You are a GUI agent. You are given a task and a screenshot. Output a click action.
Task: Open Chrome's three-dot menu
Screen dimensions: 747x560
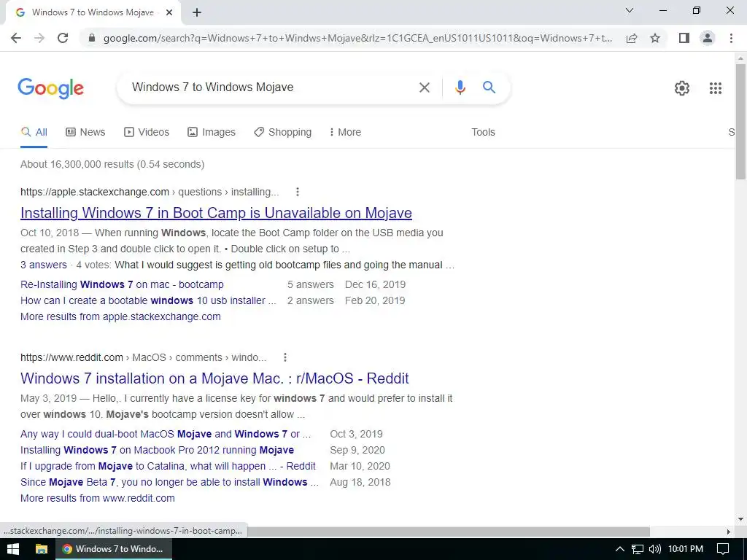[731, 38]
